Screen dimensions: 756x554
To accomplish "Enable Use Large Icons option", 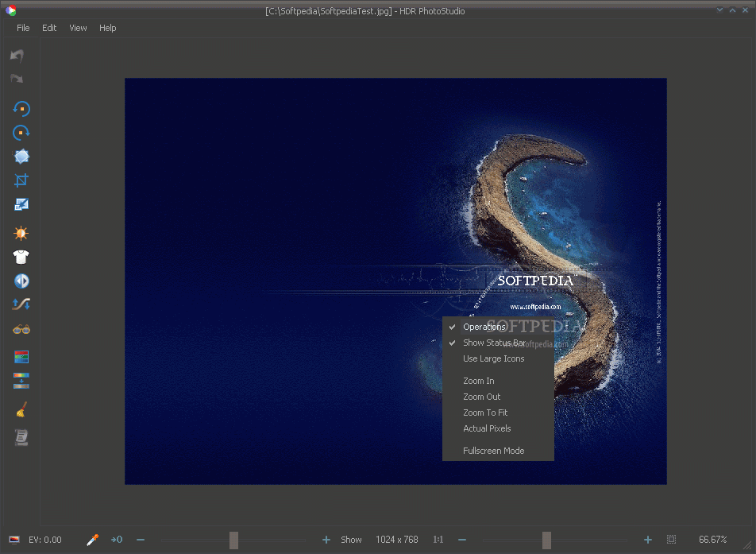I will [498, 358].
